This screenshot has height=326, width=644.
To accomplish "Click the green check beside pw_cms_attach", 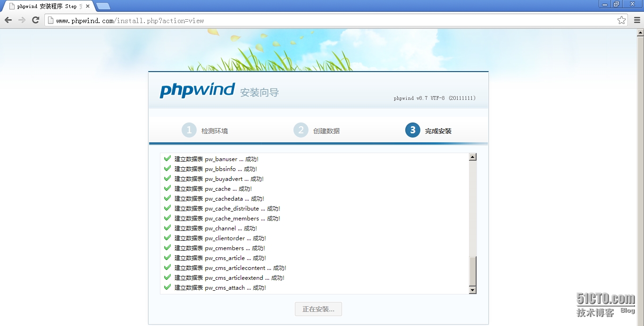I will (x=167, y=287).
